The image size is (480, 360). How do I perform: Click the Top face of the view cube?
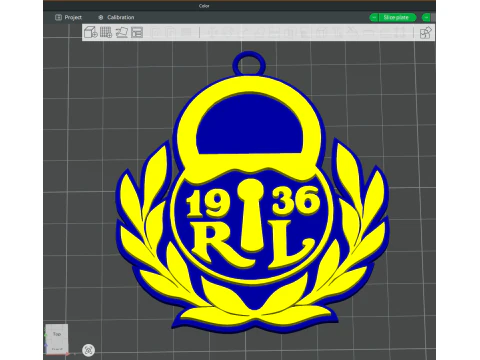tap(57, 334)
